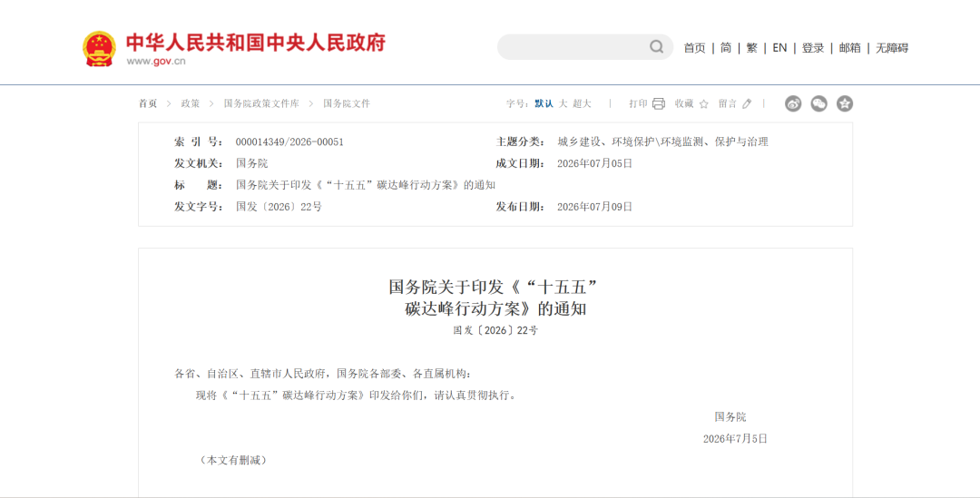
Task: Open 国务院政策文件库 breadcrumb link
Action: [261, 103]
